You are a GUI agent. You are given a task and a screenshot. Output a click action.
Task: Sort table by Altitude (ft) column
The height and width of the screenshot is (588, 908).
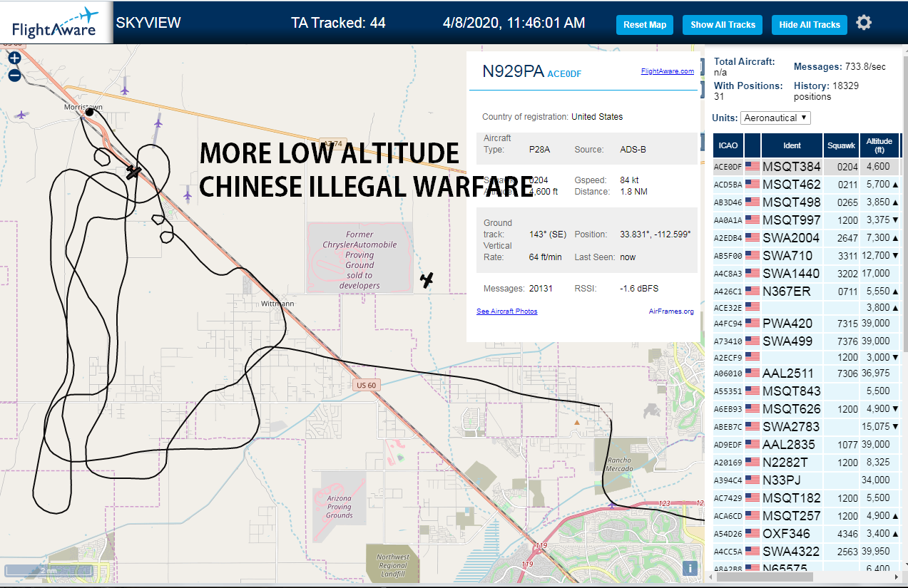point(879,145)
